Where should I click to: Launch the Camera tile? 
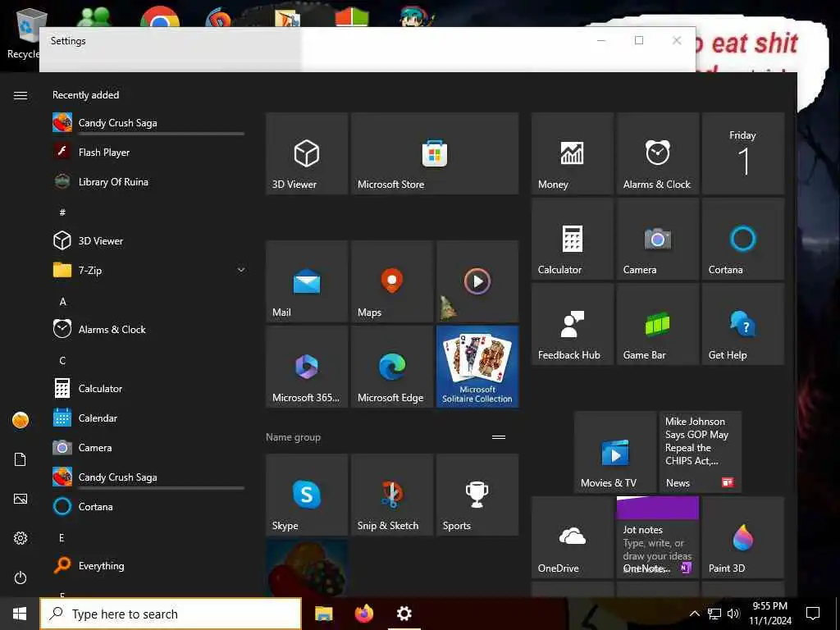point(657,239)
